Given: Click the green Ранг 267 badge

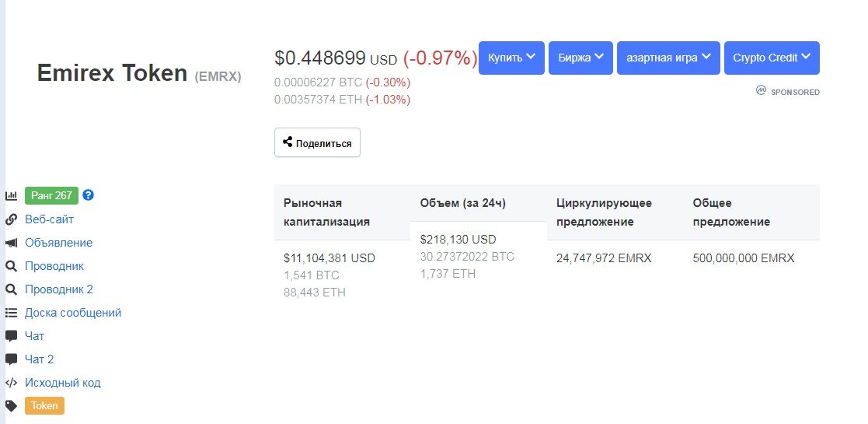Looking at the screenshot, I should pyautogui.click(x=51, y=195).
